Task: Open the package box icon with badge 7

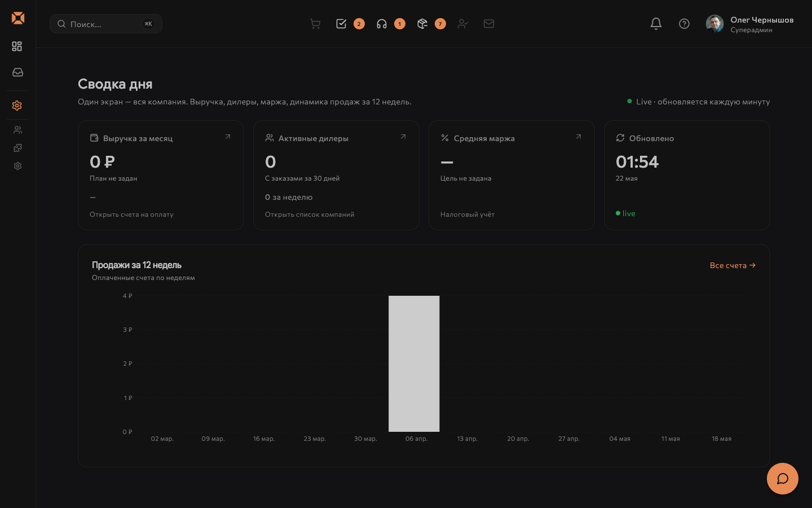Action: click(x=422, y=24)
